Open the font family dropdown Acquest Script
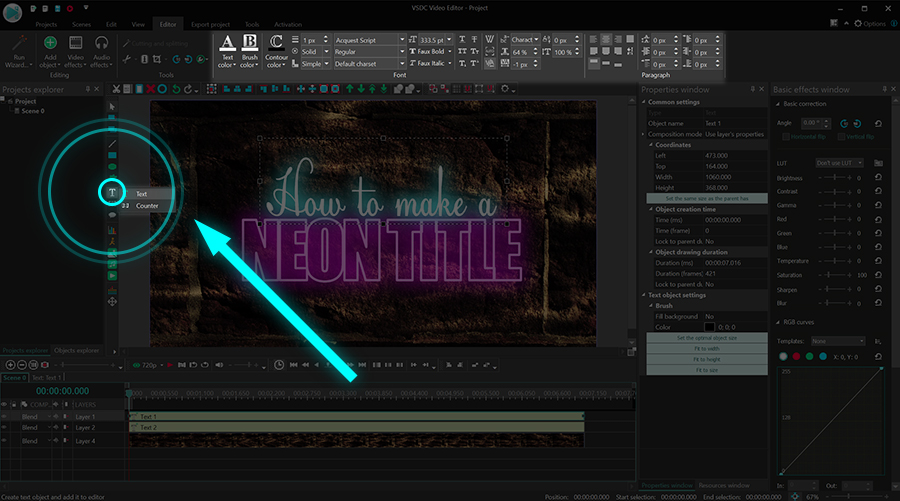900x501 pixels. coord(370,40)
